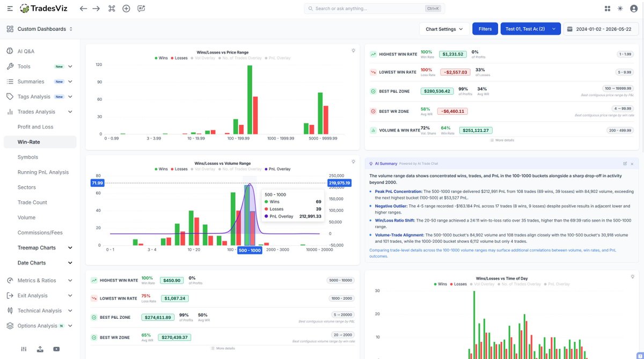Close the AI Summary panel
Screen dimensions: 644x359
(632, 163)
